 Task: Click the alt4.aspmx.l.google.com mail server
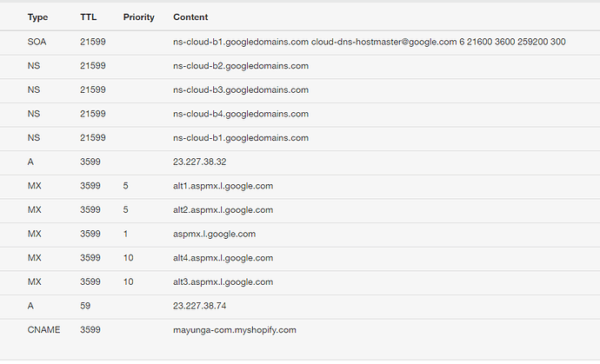click(x=223, y=258)
